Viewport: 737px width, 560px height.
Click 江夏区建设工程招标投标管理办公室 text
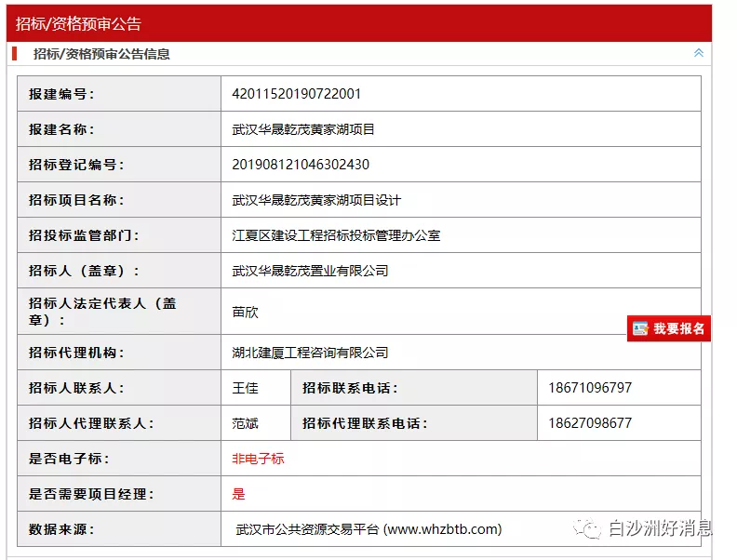[x=336, y=235]
